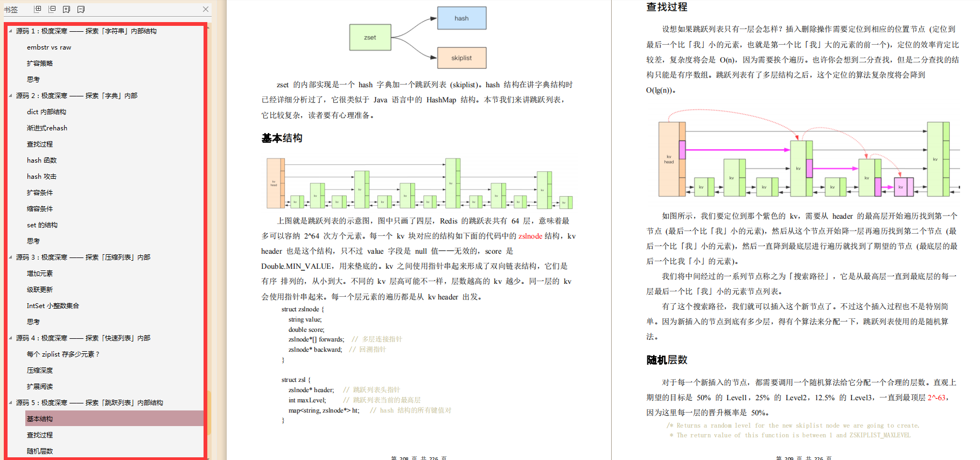Click the 'int maxLevel;' code line
Viewport: 980px width, 460px height.
click(307, 400)
